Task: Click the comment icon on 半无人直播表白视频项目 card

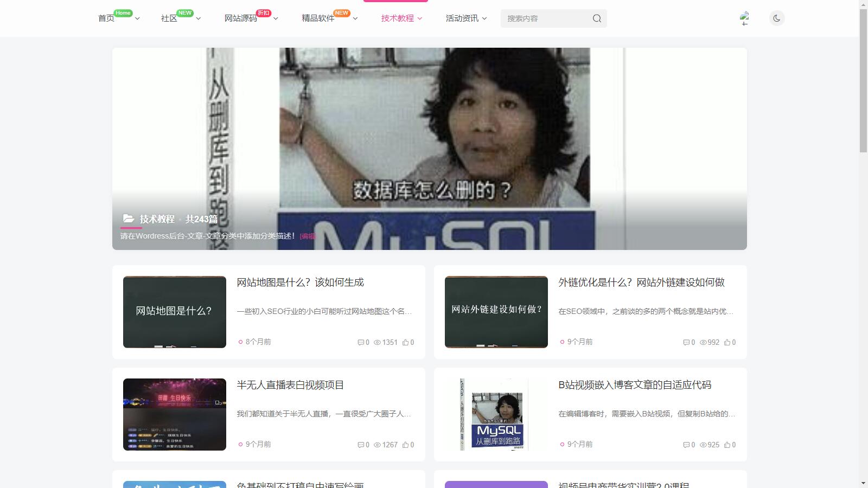Action: (361, 445)
